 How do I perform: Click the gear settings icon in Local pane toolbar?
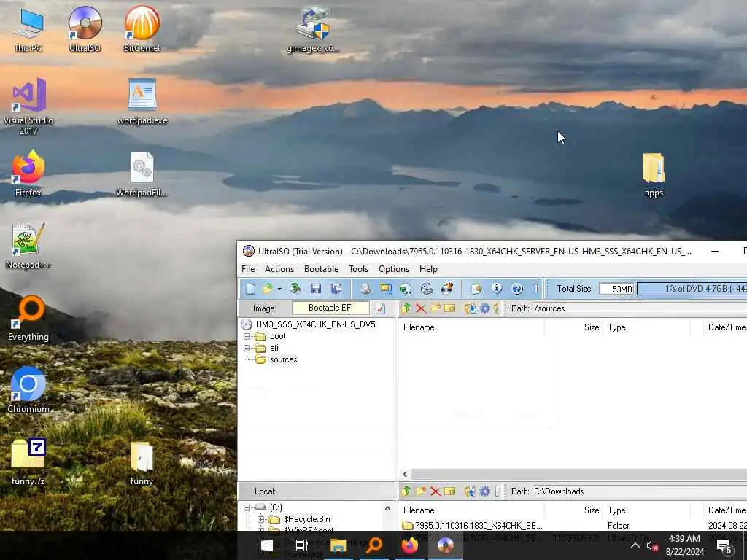point(485,491)
